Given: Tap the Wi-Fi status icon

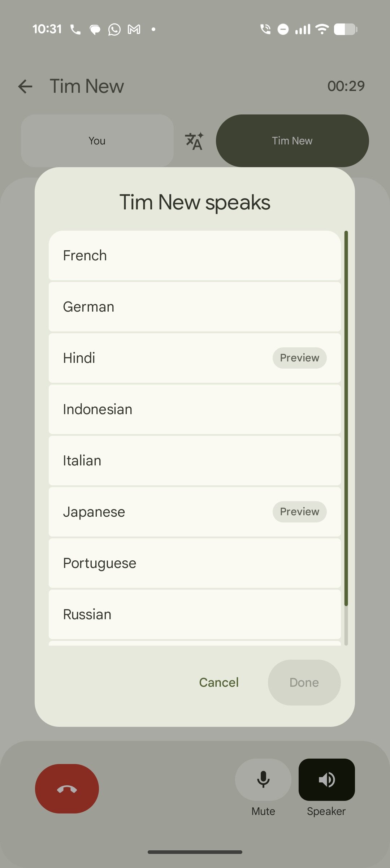Looking at the screenshot, I should (x=322, y=29).
